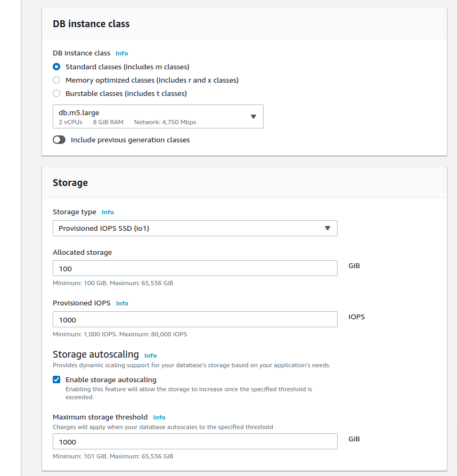457x476 pixels.
Task: Focus the Maximum storage threshold input
Action: [195, 441]
